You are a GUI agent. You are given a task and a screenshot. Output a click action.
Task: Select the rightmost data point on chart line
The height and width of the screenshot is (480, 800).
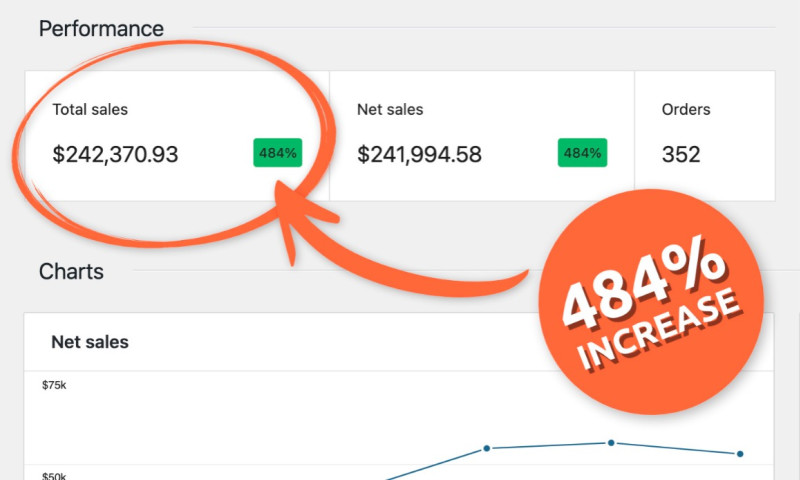coord(740,453)
